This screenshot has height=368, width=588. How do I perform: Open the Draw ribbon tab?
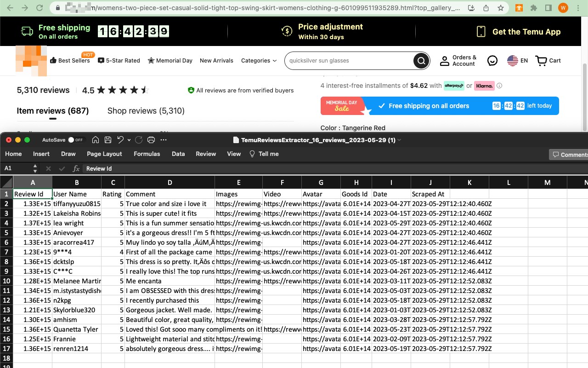point(68,154)
